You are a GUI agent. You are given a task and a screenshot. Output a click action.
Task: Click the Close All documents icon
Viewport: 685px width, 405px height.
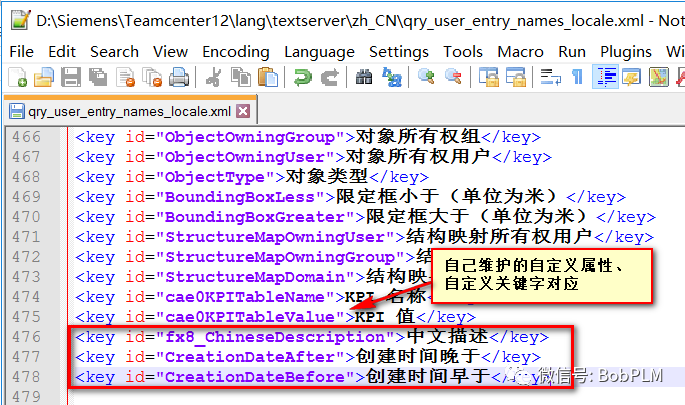pos(152,77)
